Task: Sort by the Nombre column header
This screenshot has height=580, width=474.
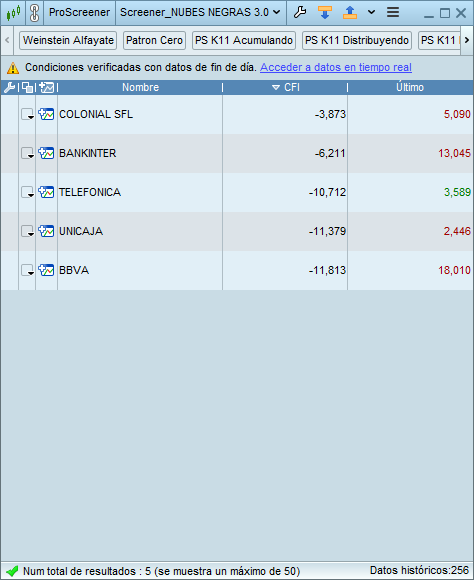Action: [140, 88]
